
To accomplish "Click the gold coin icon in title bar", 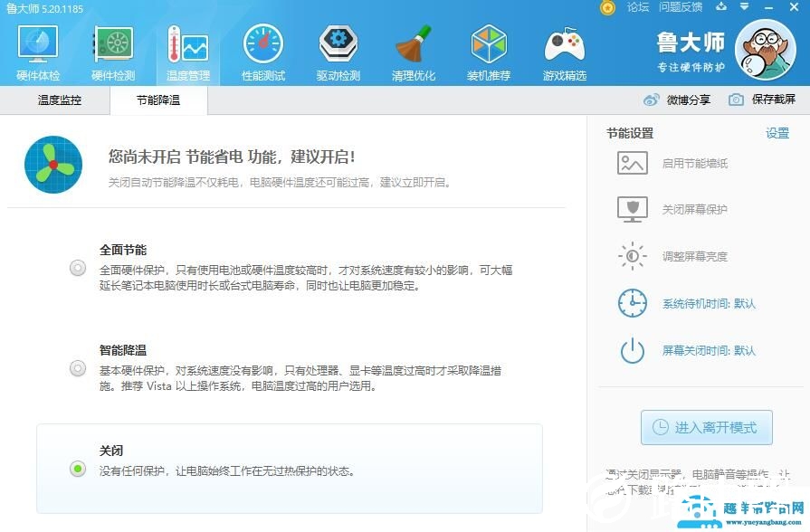I will pyautogui.click(x=608, y=8).
